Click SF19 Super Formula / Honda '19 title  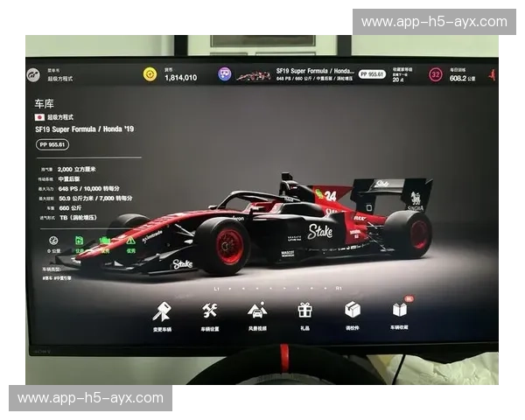tap(84, 129)
